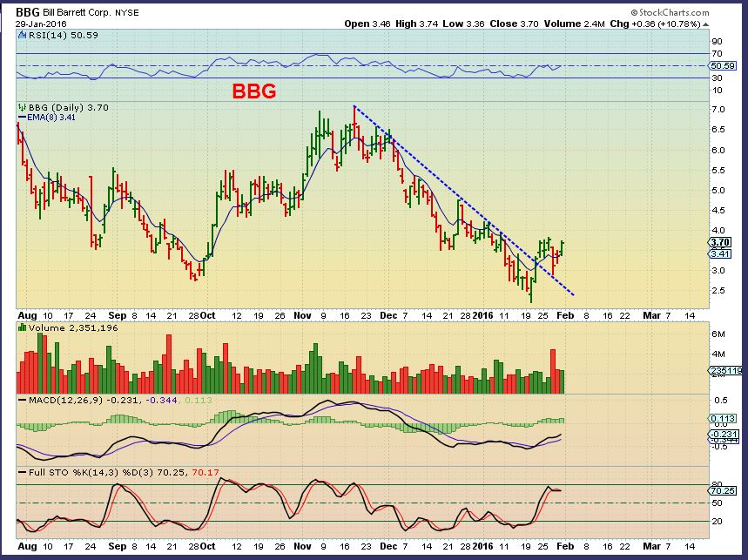748x560 pixels.
Task: Click the Full STO legend line marker
Action: [22, 472]
